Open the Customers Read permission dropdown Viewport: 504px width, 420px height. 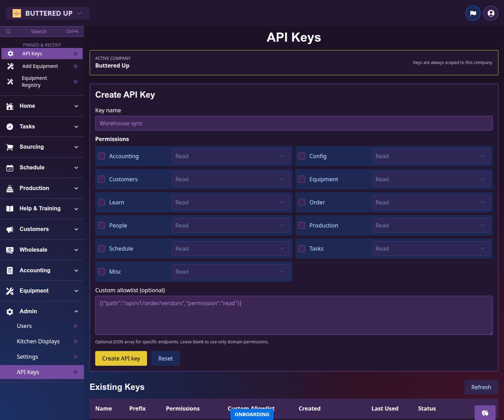(x=231, y=179)
